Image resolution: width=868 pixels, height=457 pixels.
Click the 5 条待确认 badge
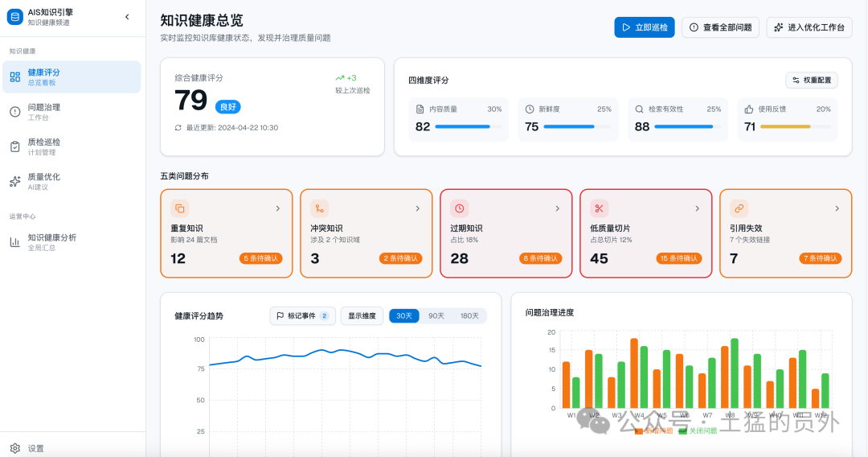click(x=260, y=258)
